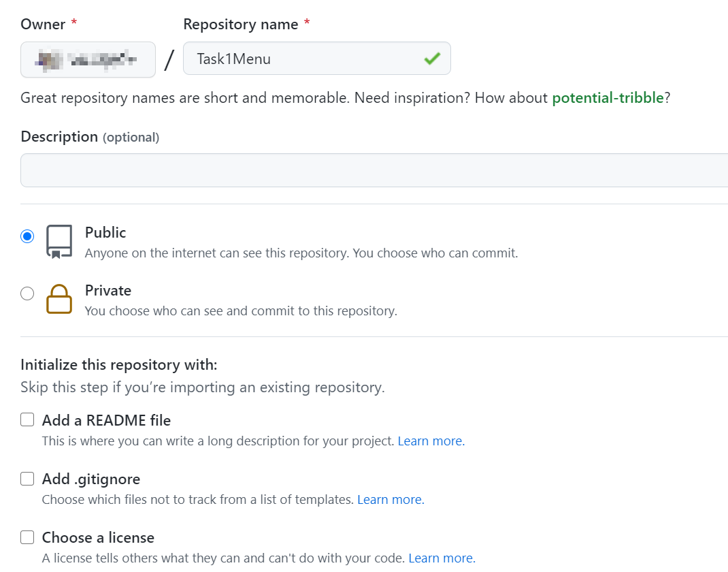Click the Private repository lock icon
The height and width of the screenshot is (572, 728).
click(x=59, y=300)
